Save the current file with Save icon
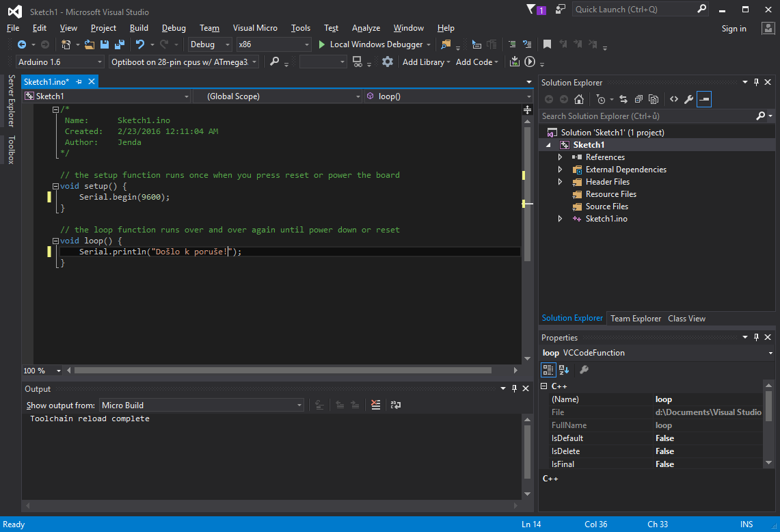Image resolution: width=780 pixels, height=532 pixels. [x=105, y=44]
